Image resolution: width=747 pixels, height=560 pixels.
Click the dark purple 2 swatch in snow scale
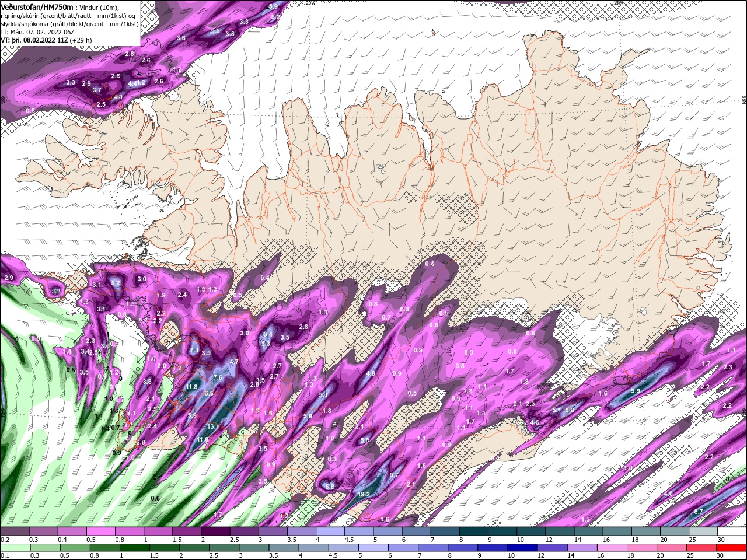tap(215, 531)
